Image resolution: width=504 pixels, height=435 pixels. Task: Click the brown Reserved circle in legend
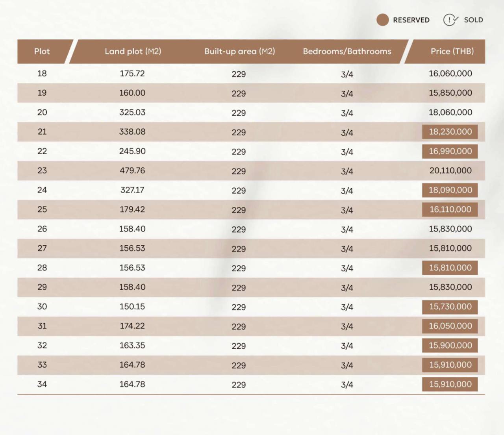382,20
